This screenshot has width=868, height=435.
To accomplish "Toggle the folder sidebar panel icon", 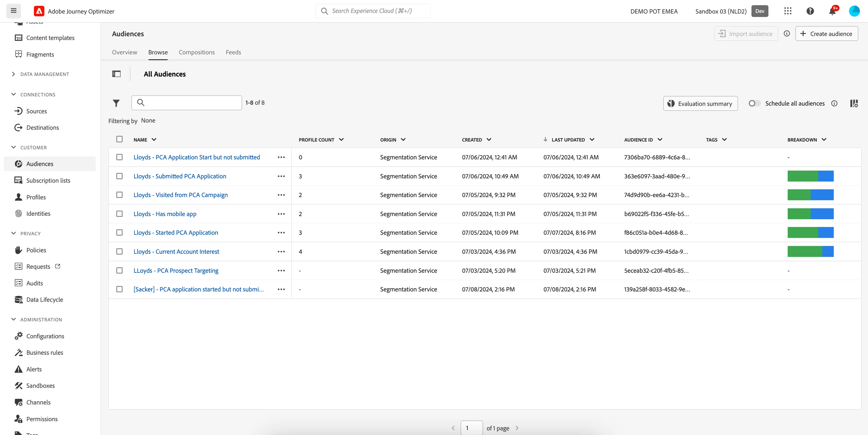I will pos(116,74).
